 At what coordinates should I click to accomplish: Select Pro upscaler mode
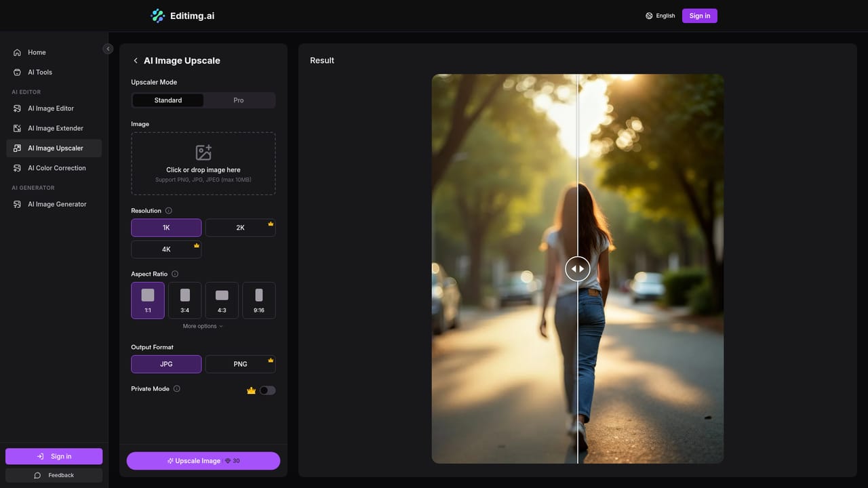pyautogui.click(x=239, y=100)
